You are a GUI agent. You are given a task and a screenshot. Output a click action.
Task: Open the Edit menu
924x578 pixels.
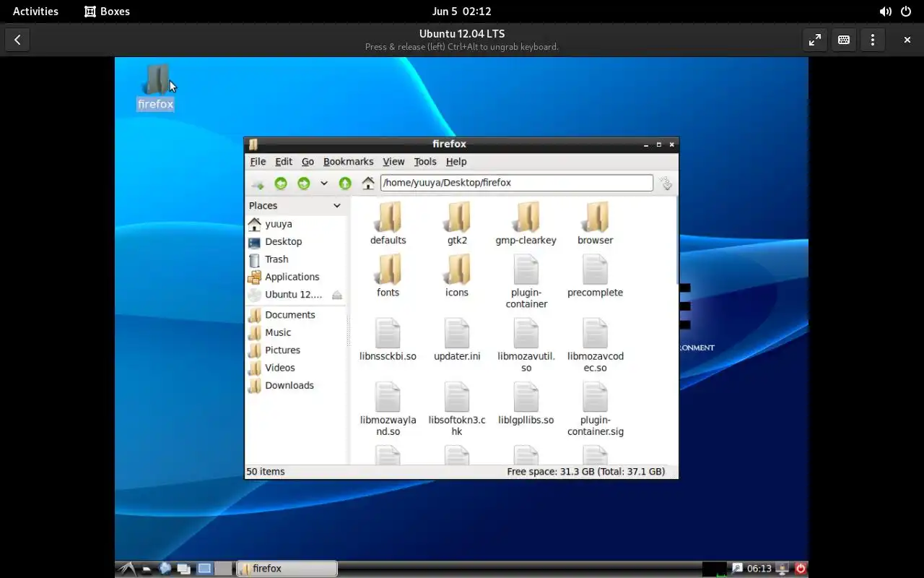284,162
